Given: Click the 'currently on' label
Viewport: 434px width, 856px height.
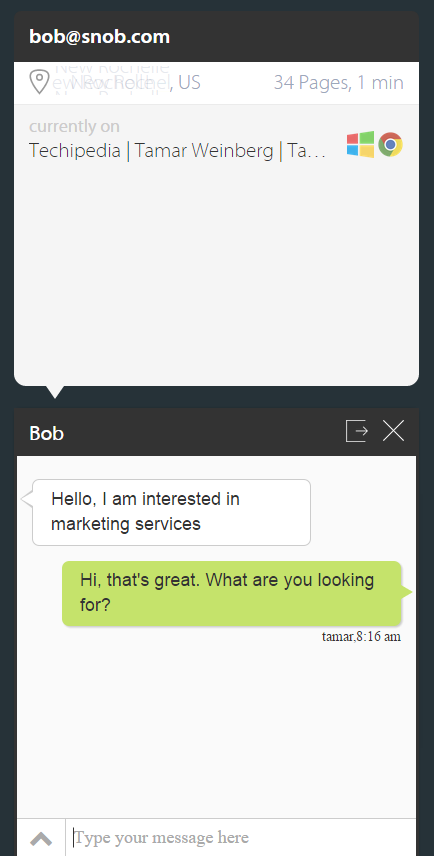Looking at the screenshot, I should tap(74, 127).
